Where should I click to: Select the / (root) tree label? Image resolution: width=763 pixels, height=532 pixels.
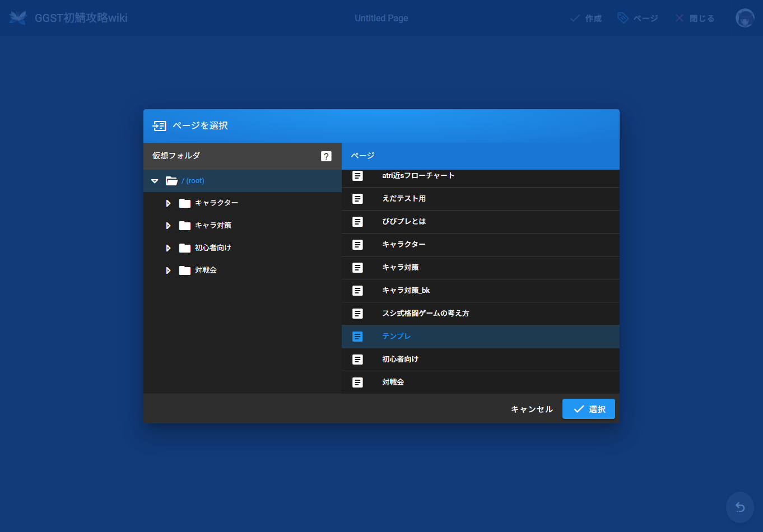(x=193, y=181)
